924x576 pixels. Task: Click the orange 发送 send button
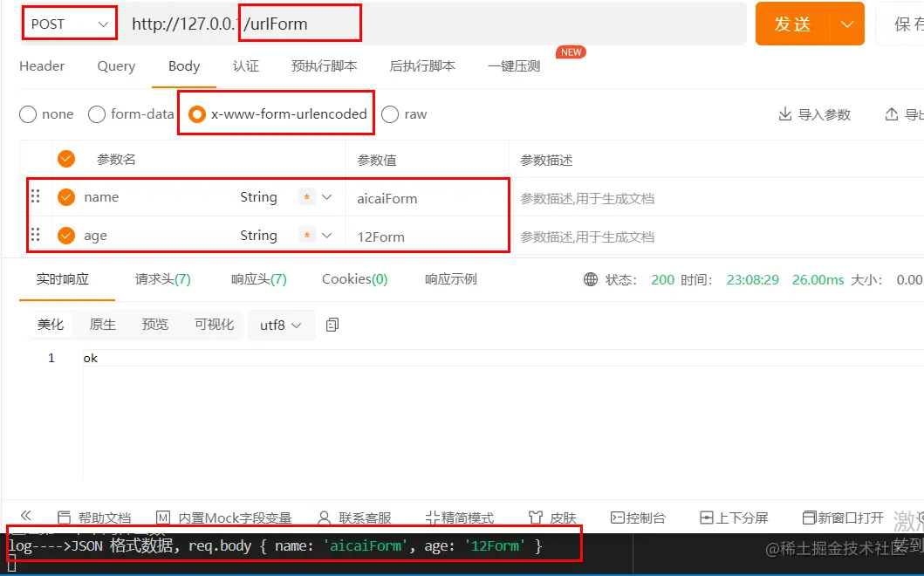pyautogui.click(x=792, y=24)
